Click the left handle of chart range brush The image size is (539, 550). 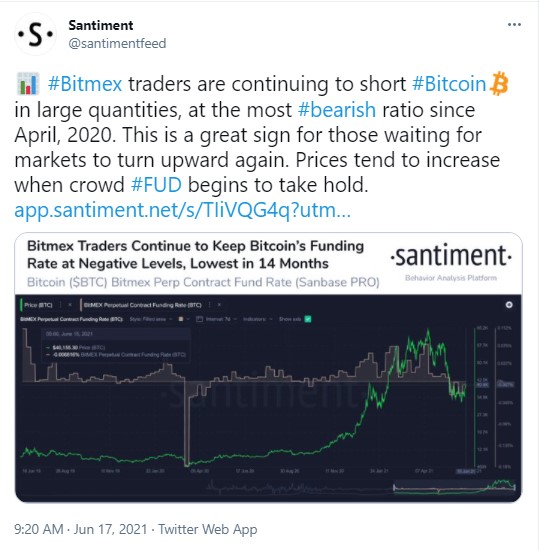(394, 487)
